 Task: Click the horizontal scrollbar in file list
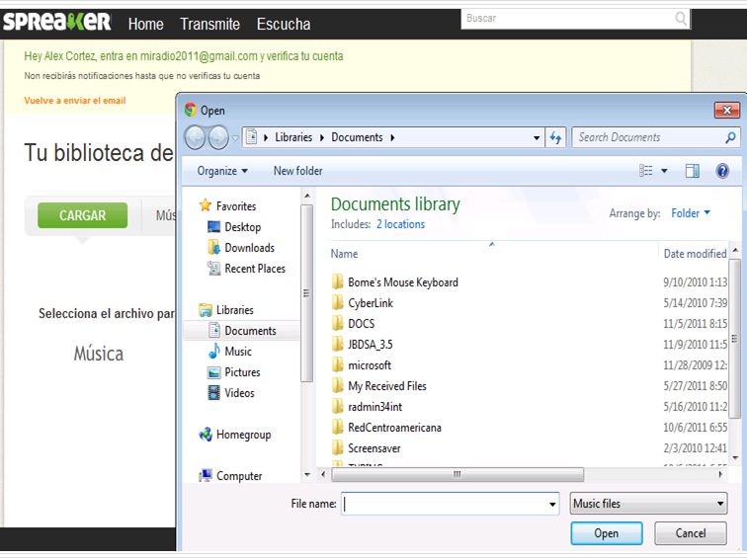457,474
